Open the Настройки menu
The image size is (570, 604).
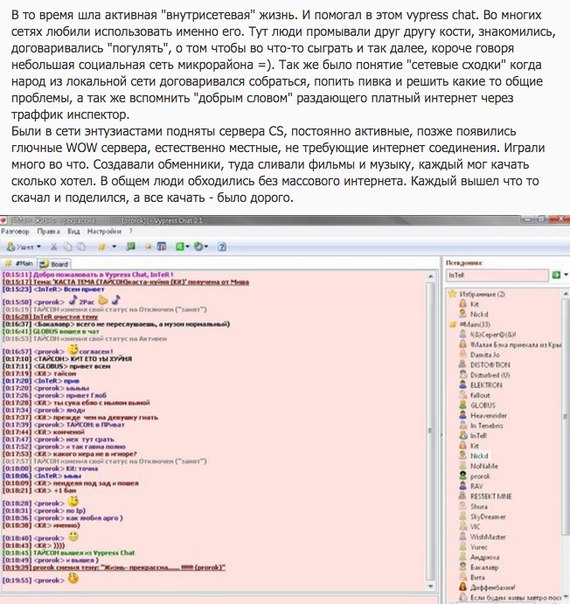(104, 232)
